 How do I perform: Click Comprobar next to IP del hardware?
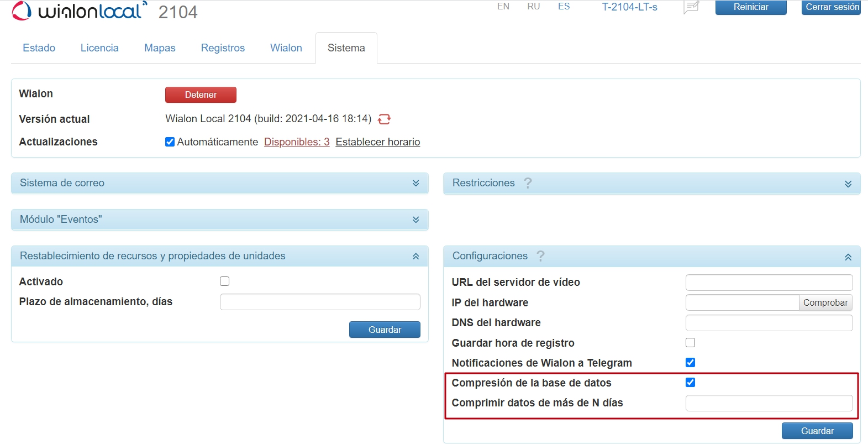click(825, 302)
